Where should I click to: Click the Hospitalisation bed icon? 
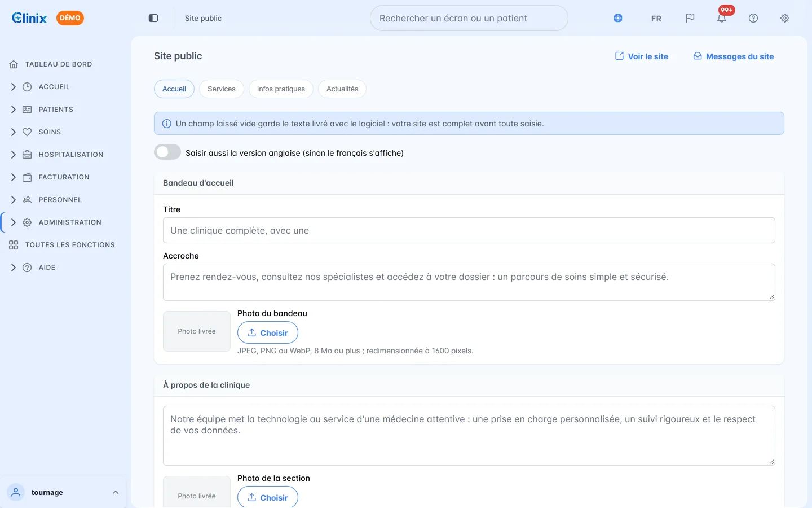pos(27,155)
